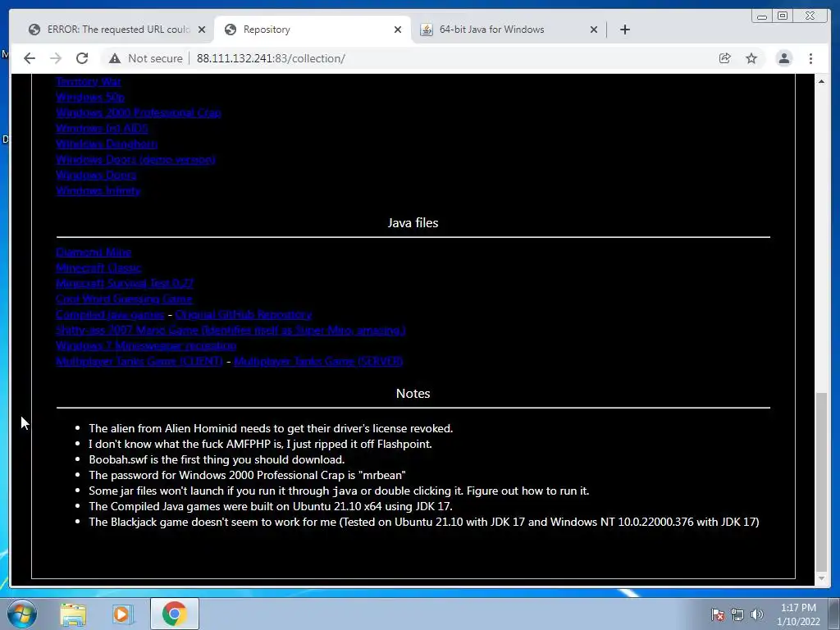This screenshot has width=840, height=630.
Task: Open Minecraft Survival Test 0.27 link
Action: pyautogui.click(x=125, y=283)
